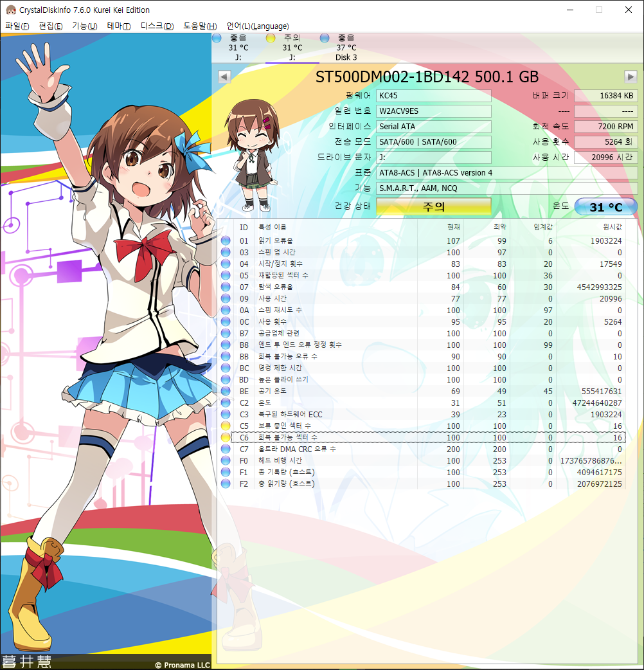Click the status orb for attribute F1 총 기록량

pos(226,472)
